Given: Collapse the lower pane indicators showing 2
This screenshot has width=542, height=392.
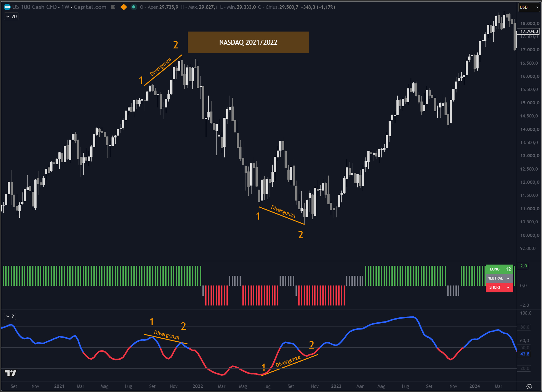Looking at the screenshot, I should (10, 316).
